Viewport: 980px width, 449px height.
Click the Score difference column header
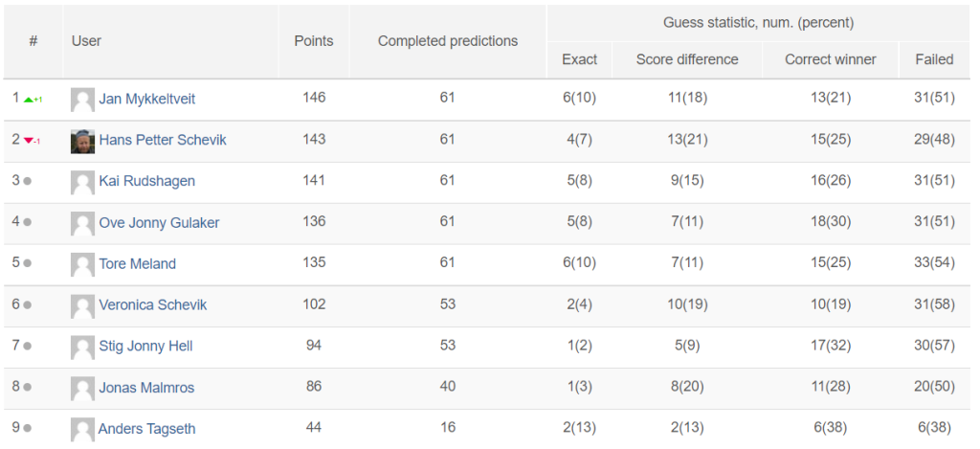(x=687, y=59)
